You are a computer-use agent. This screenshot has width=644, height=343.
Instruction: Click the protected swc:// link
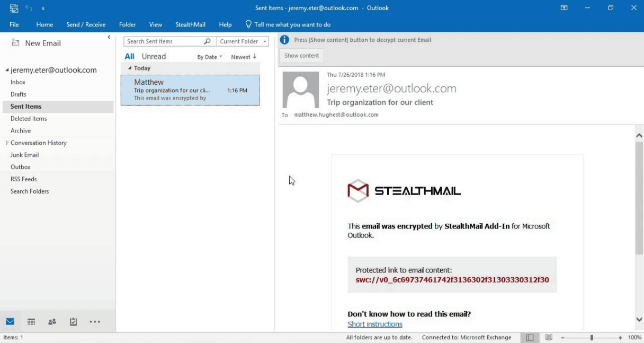click(452, 279)
